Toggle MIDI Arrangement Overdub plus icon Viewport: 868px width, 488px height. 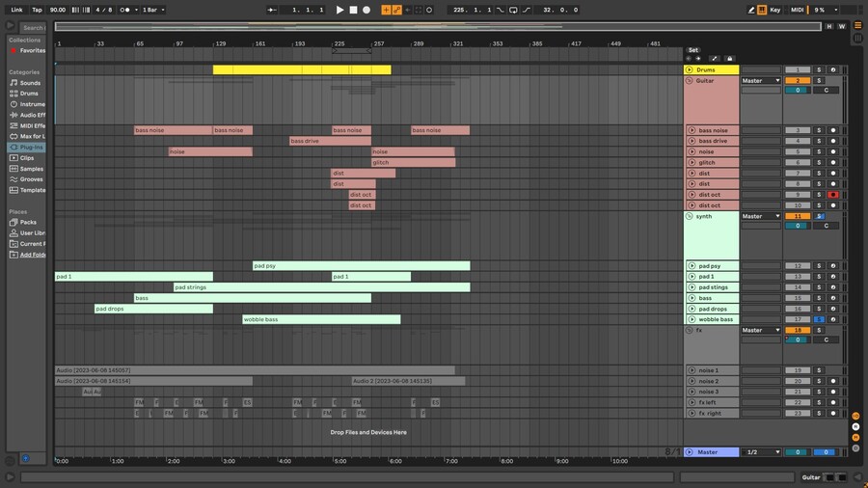[386, 10]
